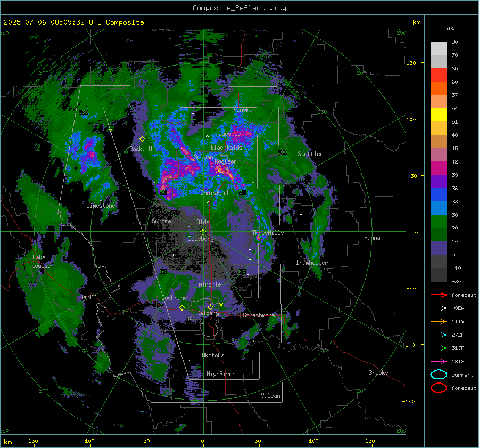Click the Composite_Reflectivity title
The image size is (479, 448).
[240, 8]
